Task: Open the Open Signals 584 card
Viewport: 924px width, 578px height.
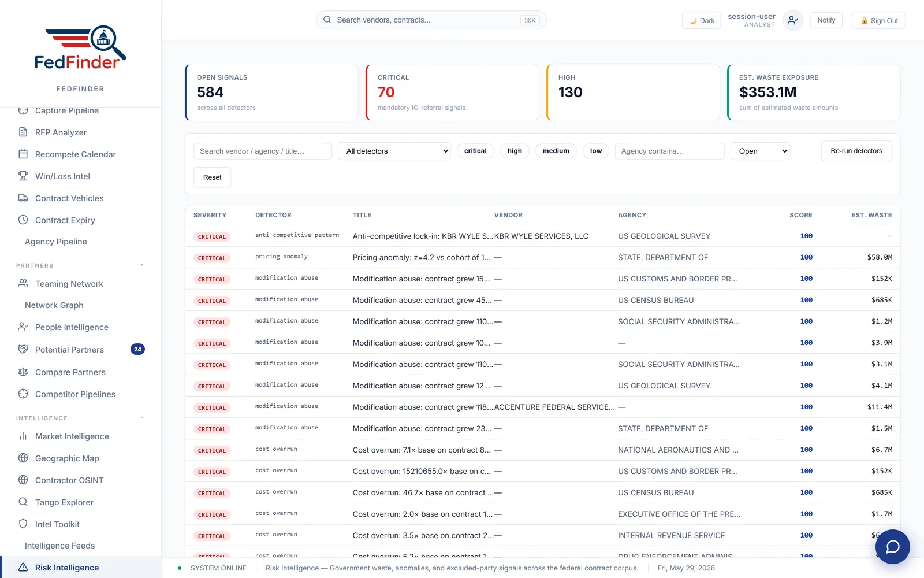Action: click(271, 92)
